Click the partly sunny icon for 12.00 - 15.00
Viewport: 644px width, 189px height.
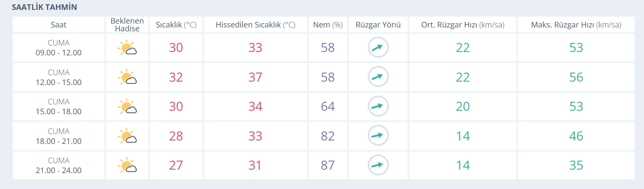127,77
